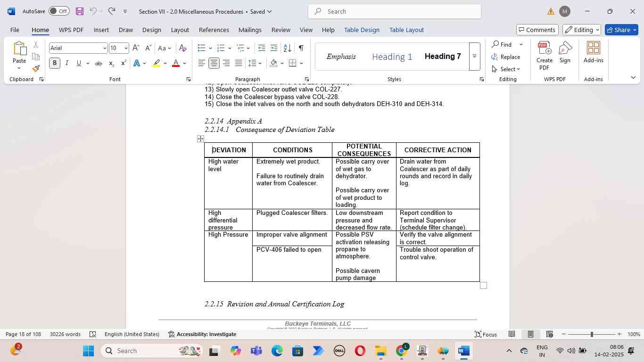Click the Share button

point(621,30)
